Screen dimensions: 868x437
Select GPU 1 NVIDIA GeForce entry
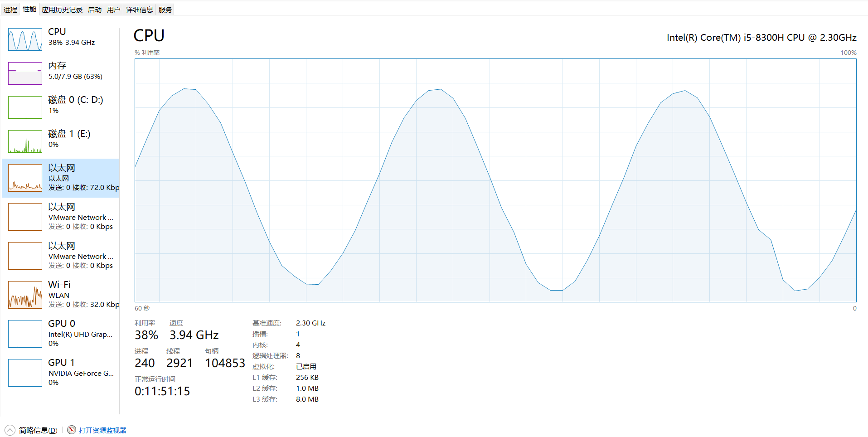(x=61, y=373)
